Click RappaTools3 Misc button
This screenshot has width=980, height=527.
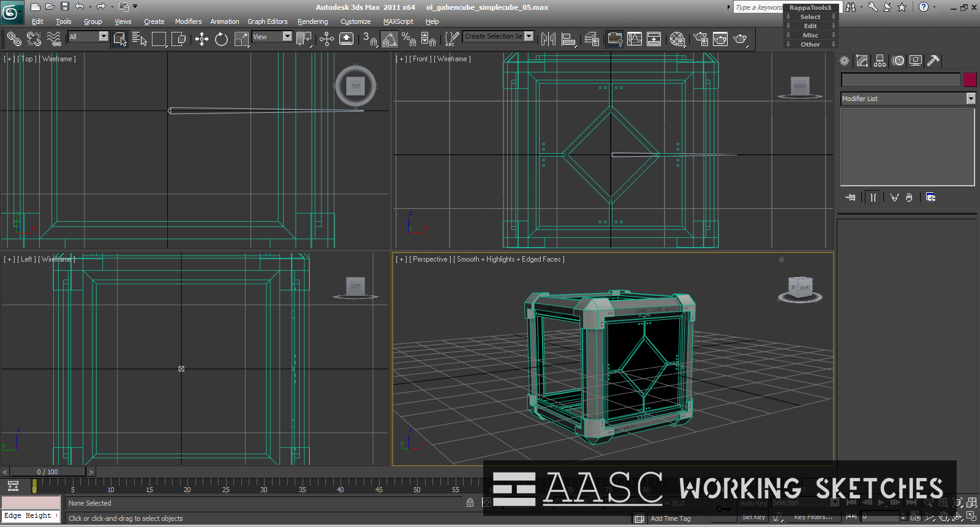pyautogui.click(x=810, y=36)
